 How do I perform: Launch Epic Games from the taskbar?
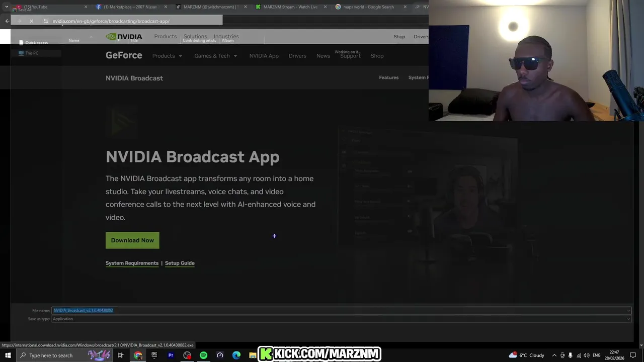154,355
